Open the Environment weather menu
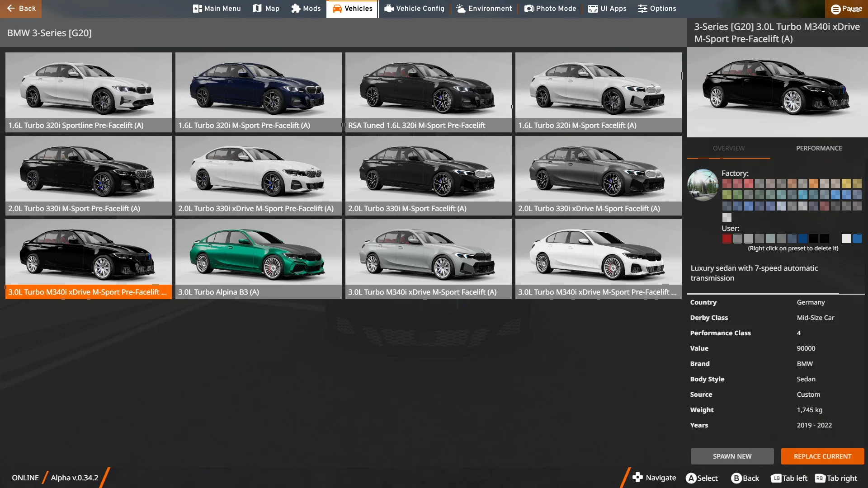The height and width of the screenshot is (488, 868). [x=484, y=9]
